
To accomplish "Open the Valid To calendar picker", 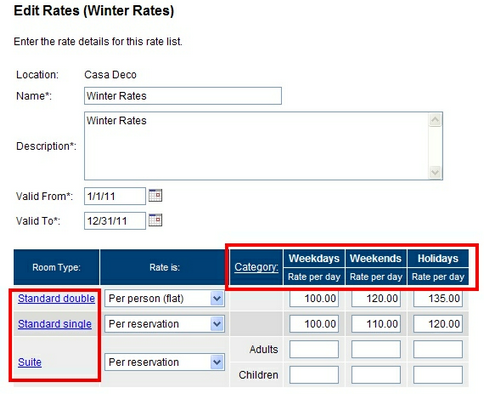I will coord(155,220).
